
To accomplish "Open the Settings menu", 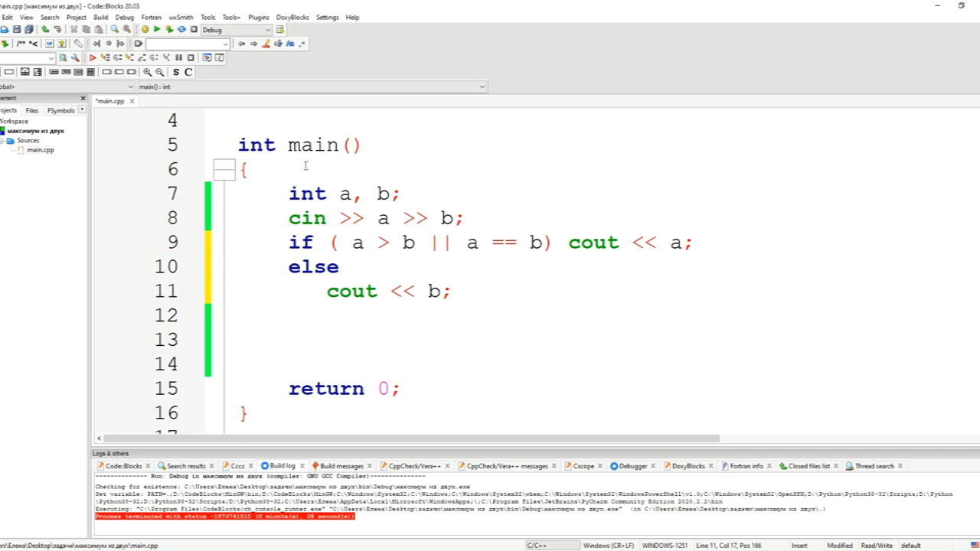I will 327,17.
